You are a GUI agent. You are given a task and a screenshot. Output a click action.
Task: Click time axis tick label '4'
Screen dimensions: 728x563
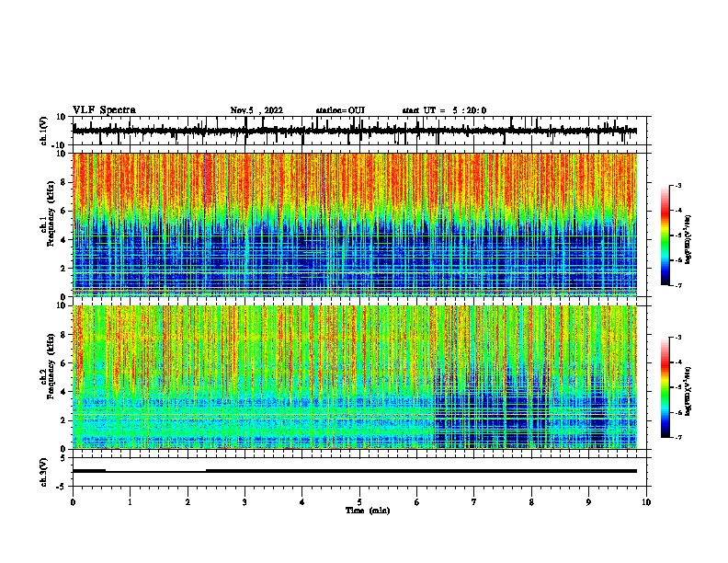pos(302,502)
